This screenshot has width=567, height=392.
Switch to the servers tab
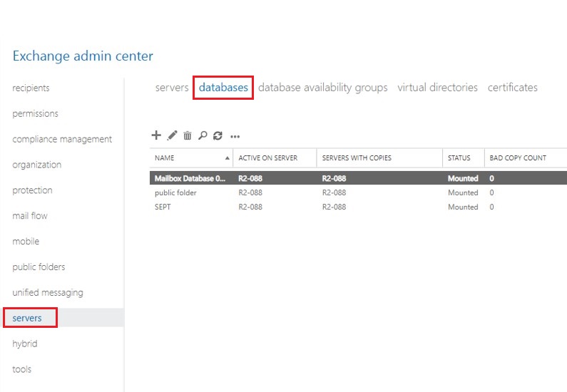click(x=172, y=88)
